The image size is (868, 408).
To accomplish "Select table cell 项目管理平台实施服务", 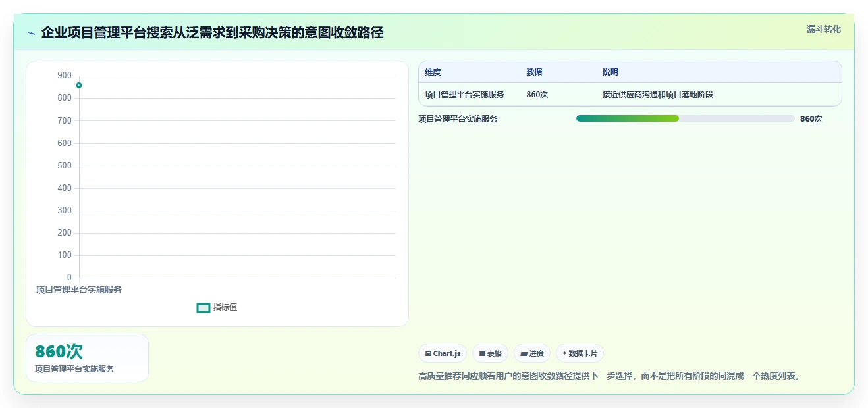I will [x=464, y=95].
